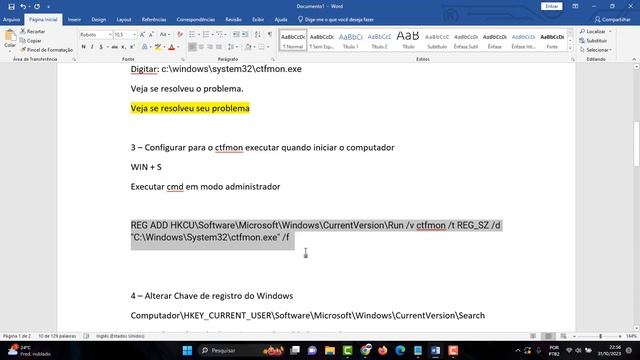The image size is (640, 360).
Task: Apply subscript formatting
Action: coord(123,47)
